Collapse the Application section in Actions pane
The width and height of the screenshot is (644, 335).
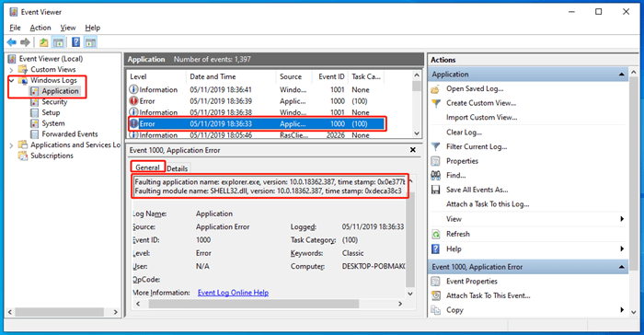(x=621, y=75)
